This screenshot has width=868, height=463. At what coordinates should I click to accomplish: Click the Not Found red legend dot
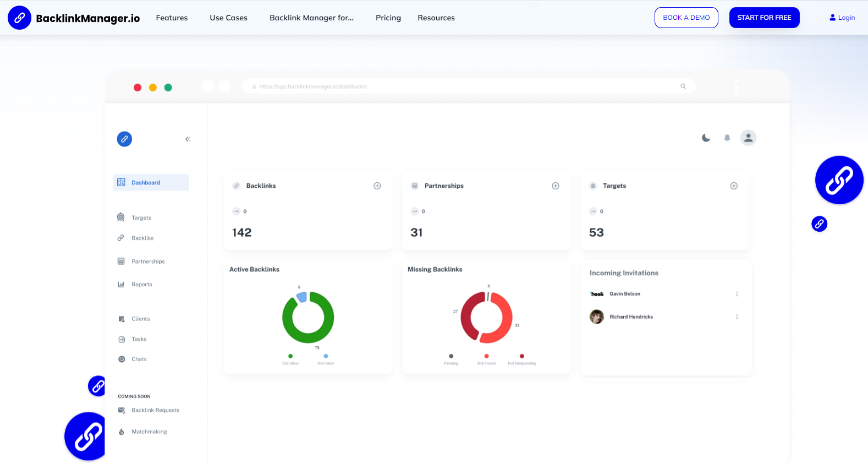click(x=486, y=356)
